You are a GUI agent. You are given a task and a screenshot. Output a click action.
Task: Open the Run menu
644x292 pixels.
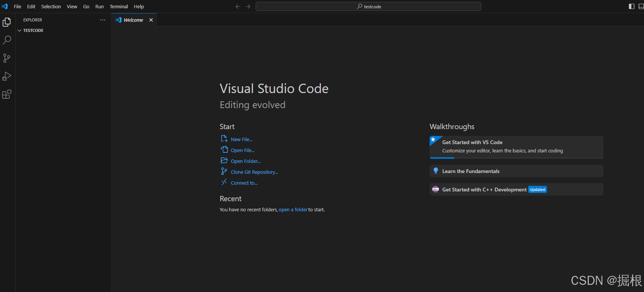coord(99,6)
